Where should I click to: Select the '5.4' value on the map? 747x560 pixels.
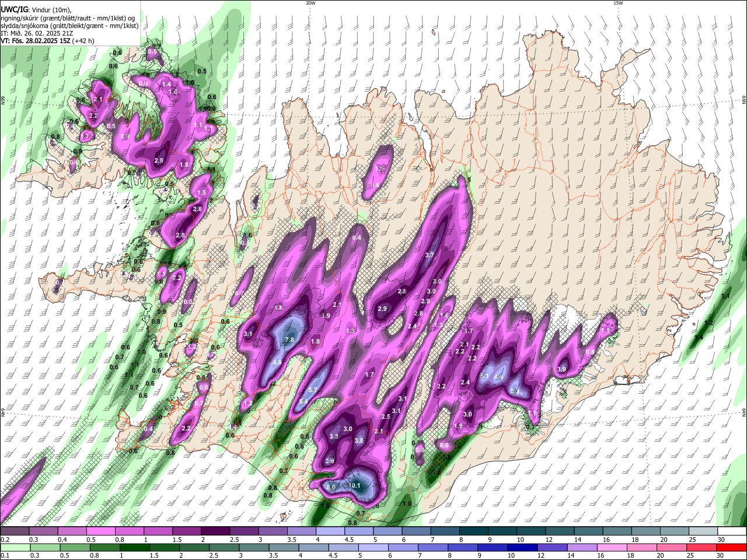pyautogui.click(x=303, y=402)
